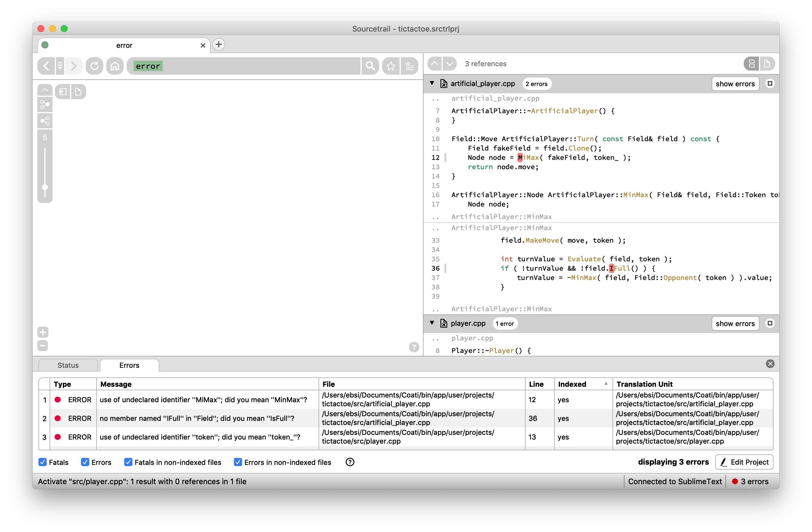Click the MakeMove call on line 33
Image resolution: width=812 pixels, height=532 pixels.
542,240
